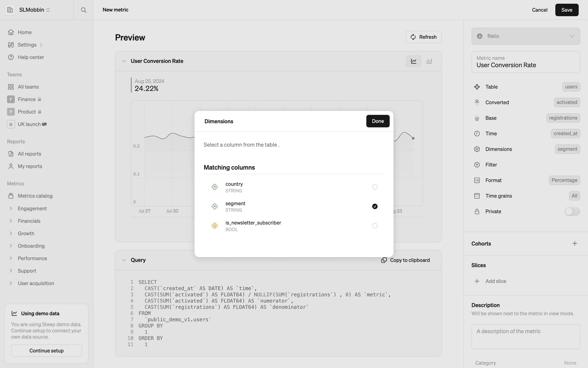This screenshot has width=588, height=368.
Task: Switch to line chart view icon
Action: (413, 61)
